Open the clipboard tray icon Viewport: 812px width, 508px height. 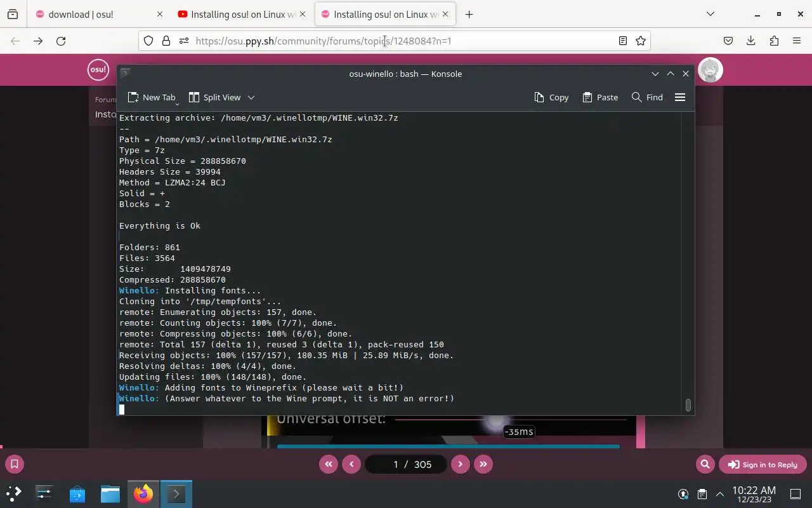[702, 494]
